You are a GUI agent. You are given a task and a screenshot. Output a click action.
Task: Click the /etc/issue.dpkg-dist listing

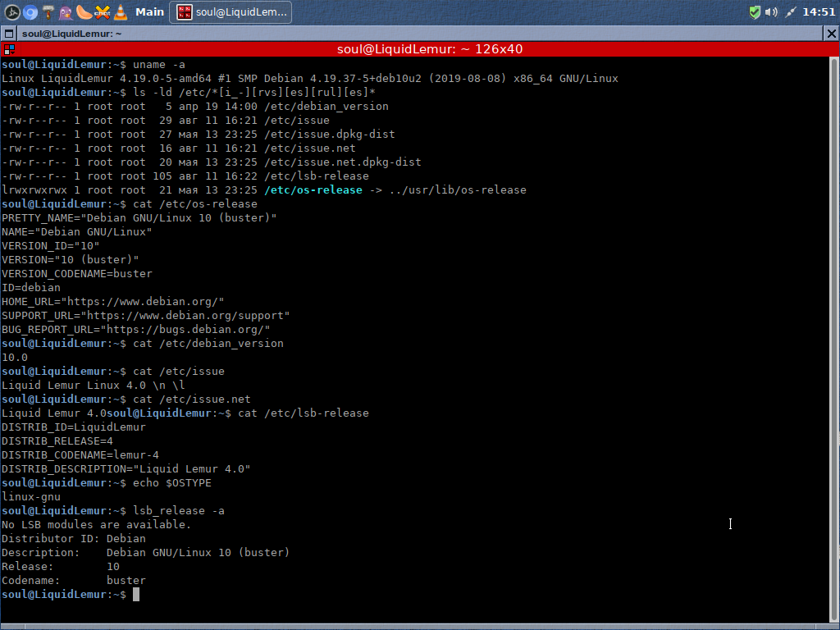point(330,135)
